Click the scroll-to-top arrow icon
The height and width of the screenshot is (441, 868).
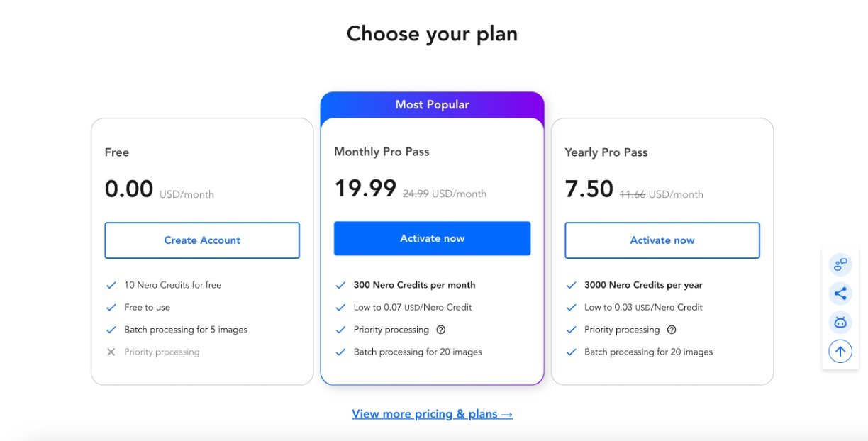[x=840, y=351]
